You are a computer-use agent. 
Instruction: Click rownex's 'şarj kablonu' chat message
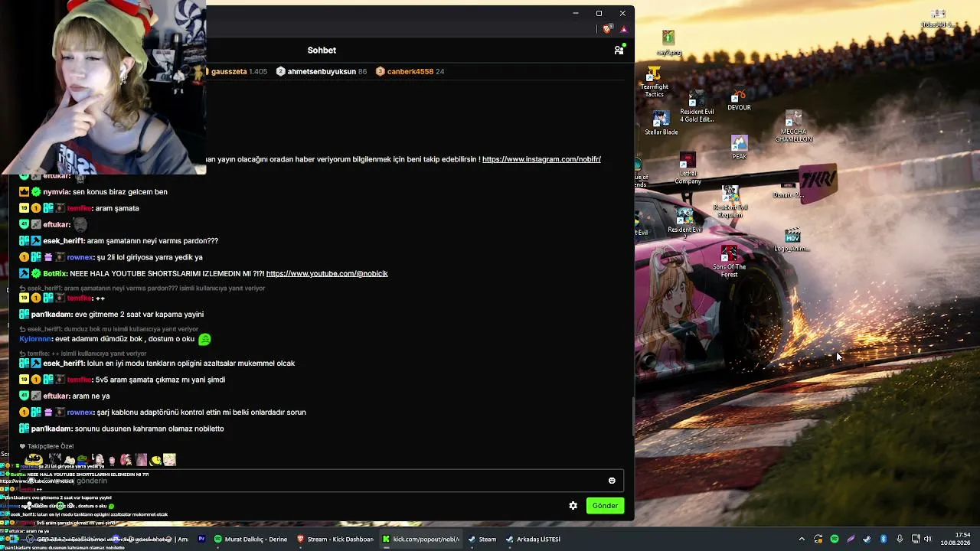pos(201,412)
